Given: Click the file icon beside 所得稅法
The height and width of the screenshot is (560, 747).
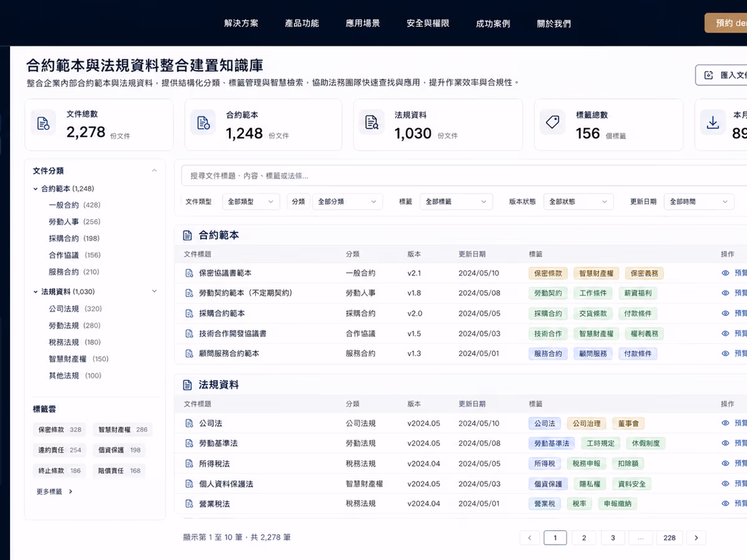Looking at the screenshot, I should 189,464.
